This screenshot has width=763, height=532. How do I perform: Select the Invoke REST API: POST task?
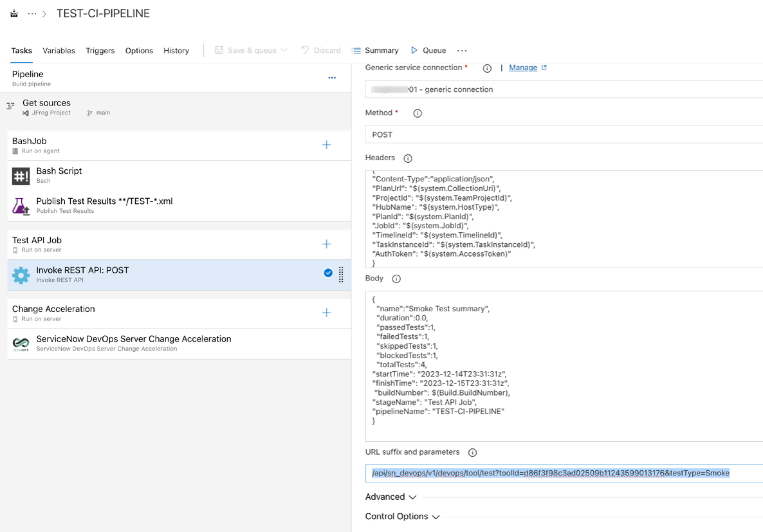point(179,275)
